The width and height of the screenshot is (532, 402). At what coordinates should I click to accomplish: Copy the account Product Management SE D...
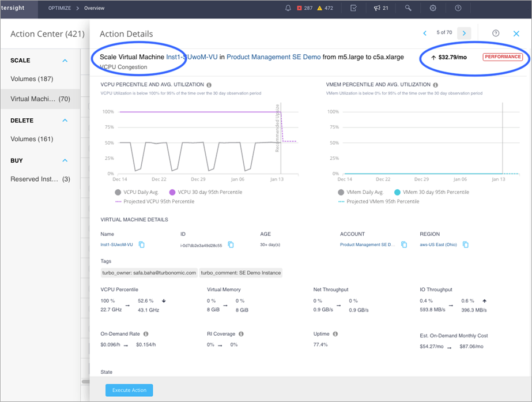[404, 245]
